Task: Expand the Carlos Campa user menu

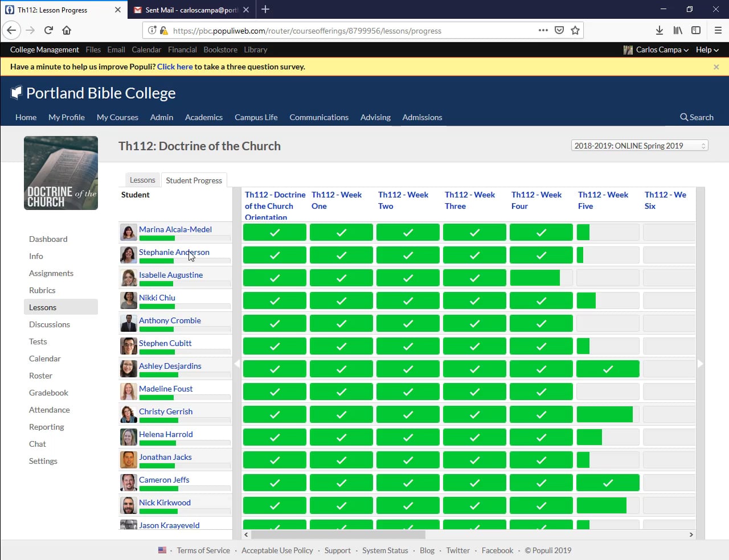Action: point(656,50)
